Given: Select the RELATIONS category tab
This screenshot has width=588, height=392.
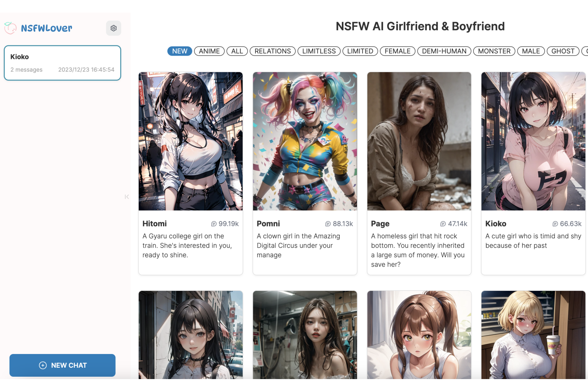Looking at the screenshot, I should [272, 51].
